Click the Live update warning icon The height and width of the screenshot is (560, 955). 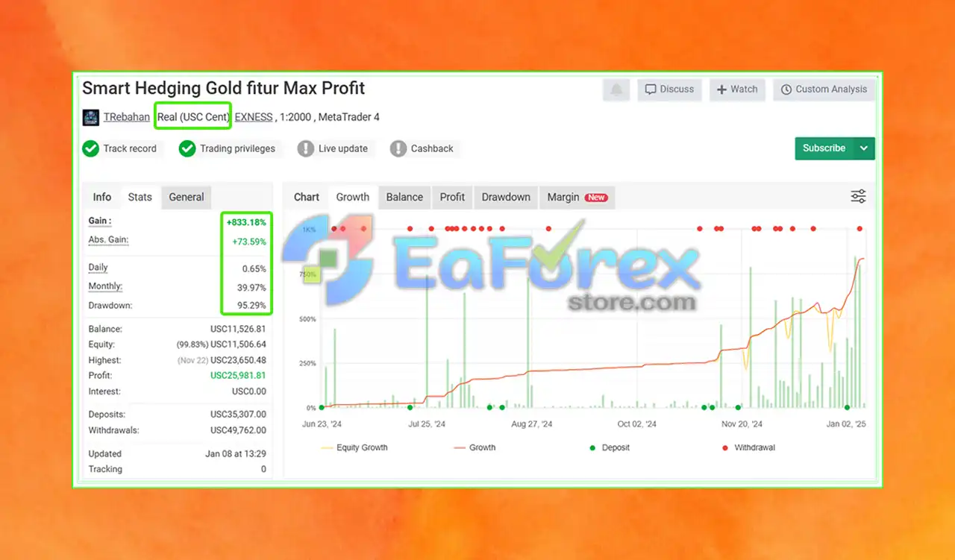305,148
